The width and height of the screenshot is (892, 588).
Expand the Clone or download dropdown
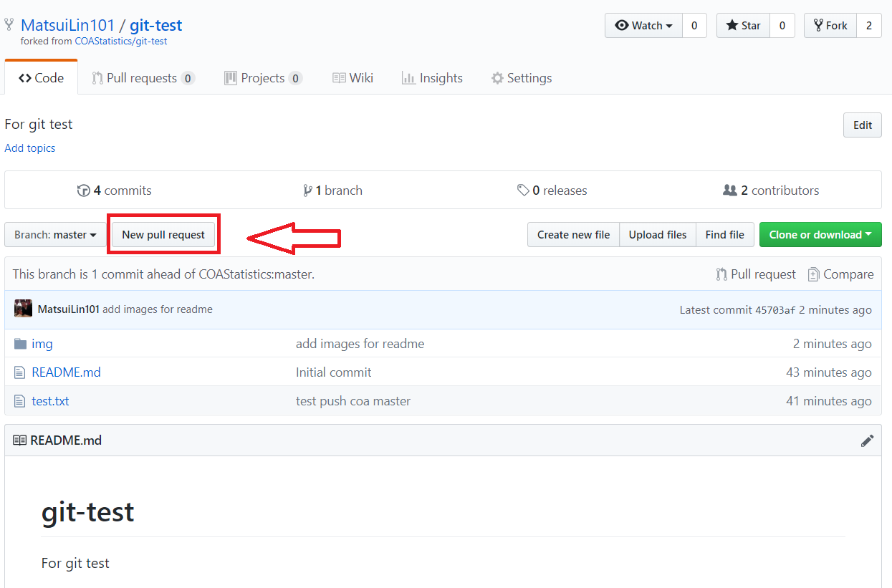click(x=820, y=235)
